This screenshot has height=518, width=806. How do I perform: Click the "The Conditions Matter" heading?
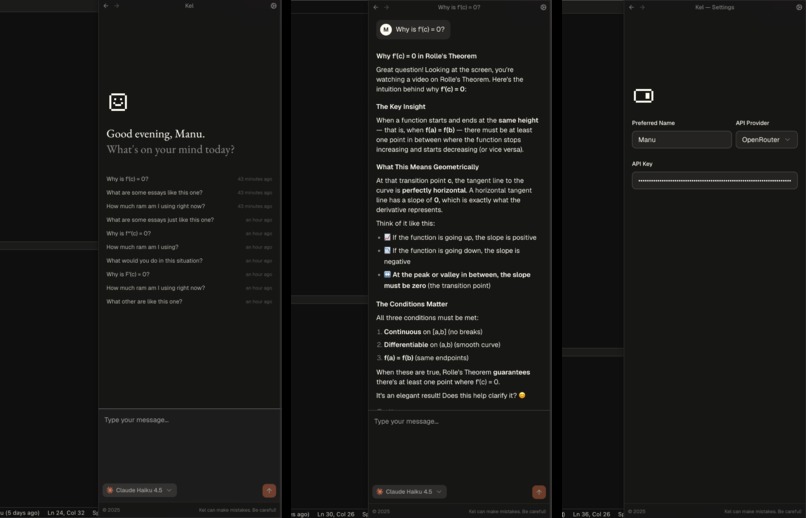412,304
